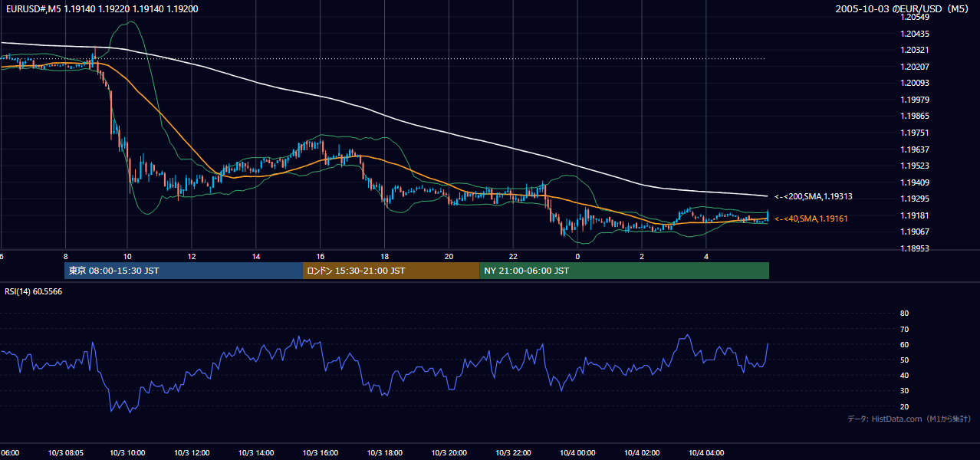Click price axis value 1.18953
The height and width of the screenshot is (460, 980).
(915, 249)
